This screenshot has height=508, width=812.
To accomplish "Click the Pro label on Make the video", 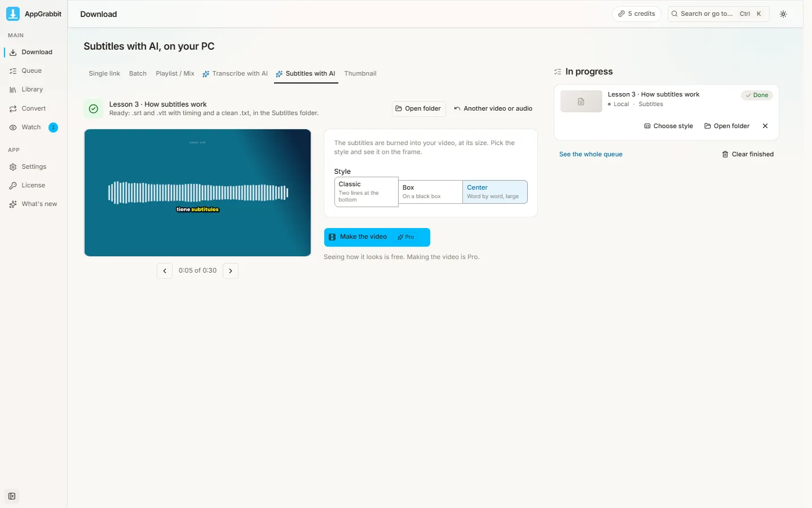I will pyautogui.click(x=406, y=237).
